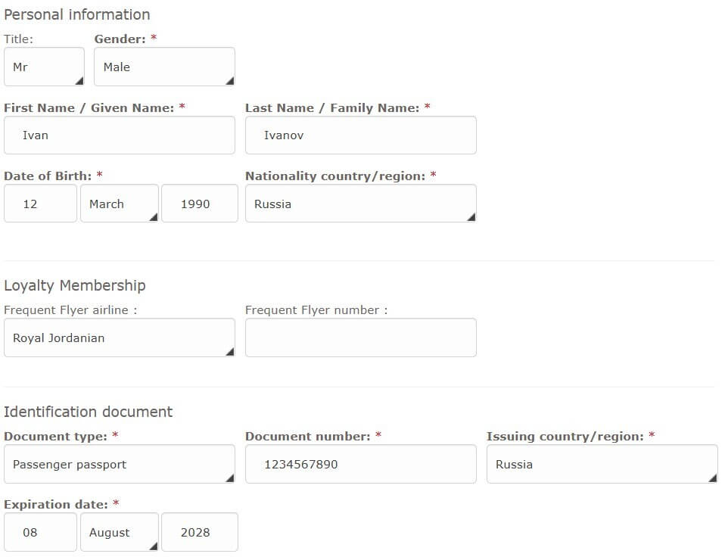Click arrow corner of Frequent Flyer airline
The height and width of the screenshot is (560, 728).
coord(230,351)
